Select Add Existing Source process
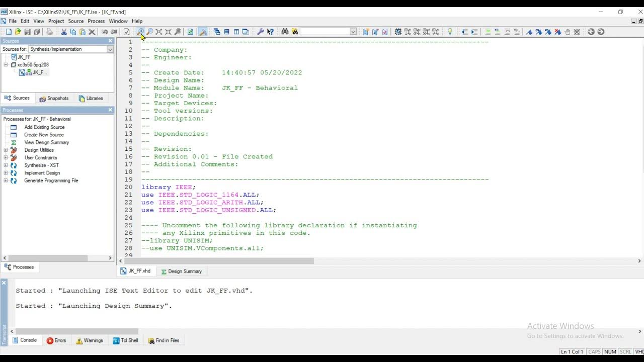 [x=44, y=127]
